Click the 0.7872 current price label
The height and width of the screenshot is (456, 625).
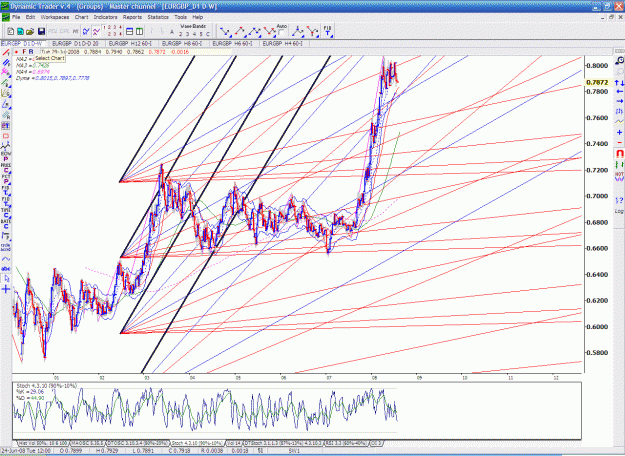click(597, 83)
